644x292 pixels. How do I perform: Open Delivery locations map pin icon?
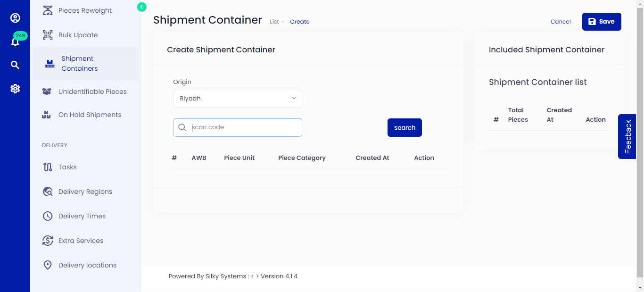click(47, 265)
